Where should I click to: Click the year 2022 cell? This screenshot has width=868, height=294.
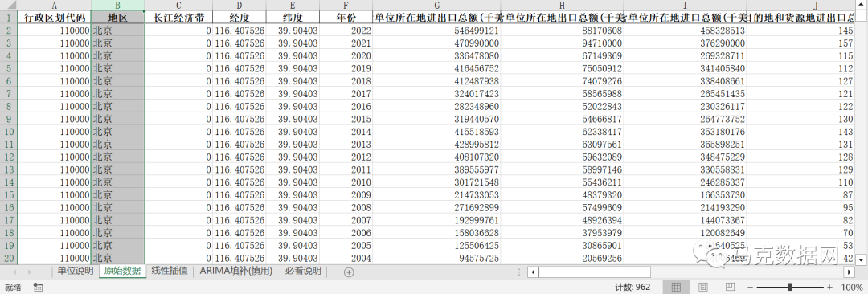point(346,31)
